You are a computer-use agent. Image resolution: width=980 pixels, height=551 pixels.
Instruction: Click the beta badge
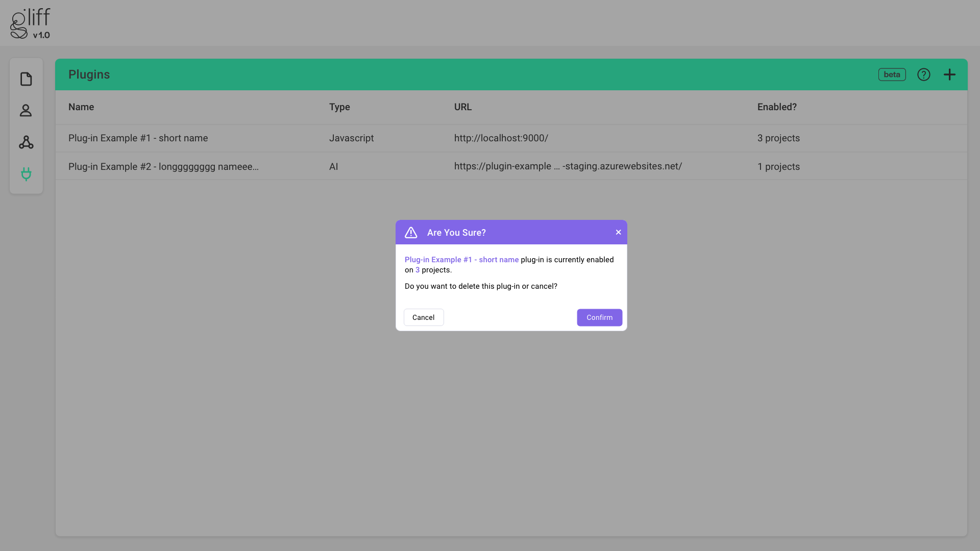pos(892,74)
